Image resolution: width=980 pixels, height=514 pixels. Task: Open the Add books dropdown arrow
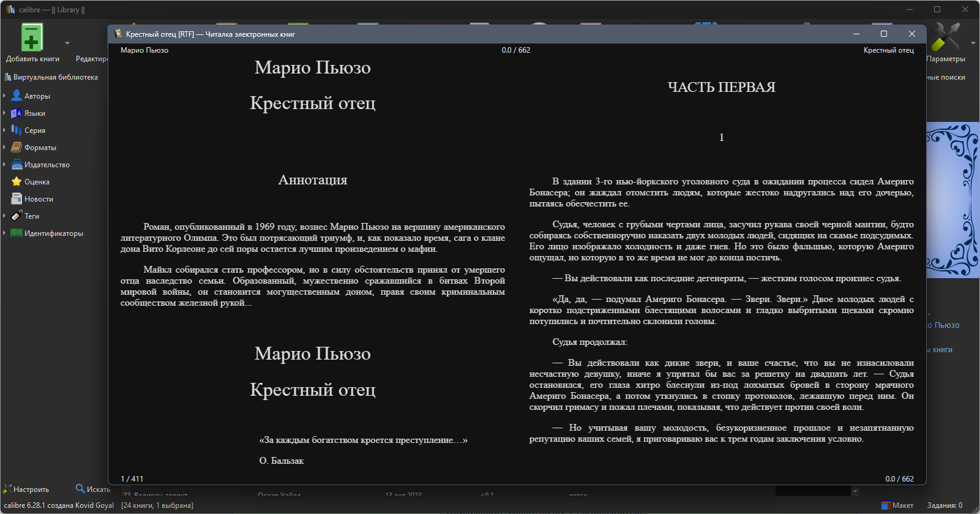pyautogui.click(x=67, y=43)
